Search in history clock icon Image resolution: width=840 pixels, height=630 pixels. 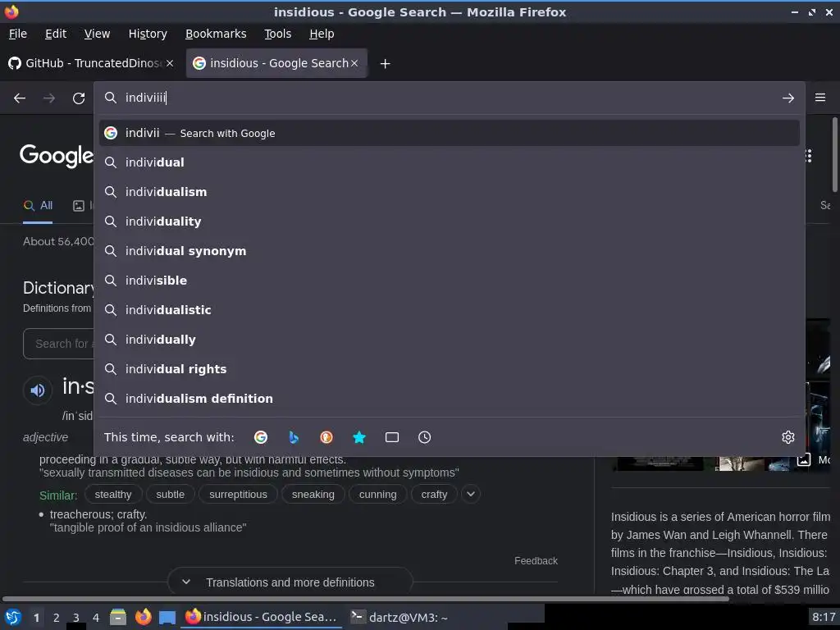pyautogui.click(x=424, y=437)
